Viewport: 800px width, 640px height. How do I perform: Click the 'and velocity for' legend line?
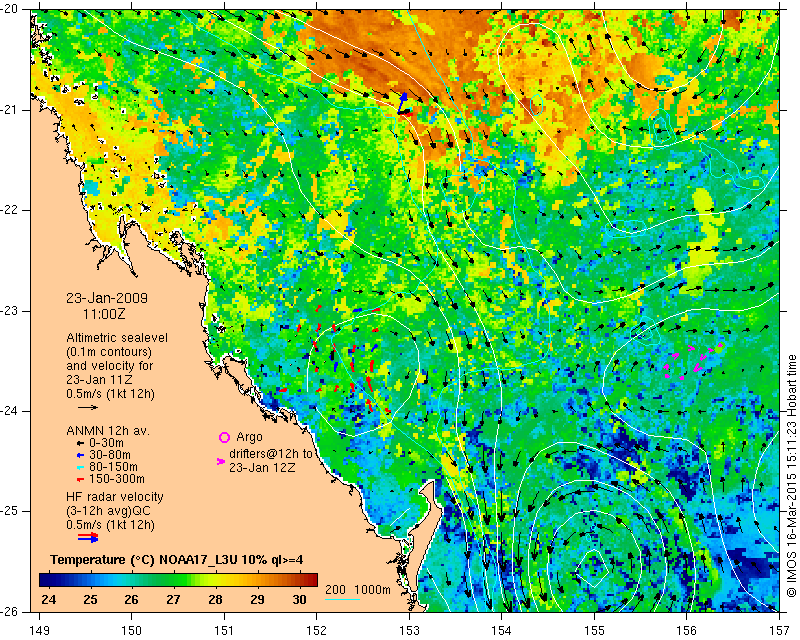tap(109, 366)
